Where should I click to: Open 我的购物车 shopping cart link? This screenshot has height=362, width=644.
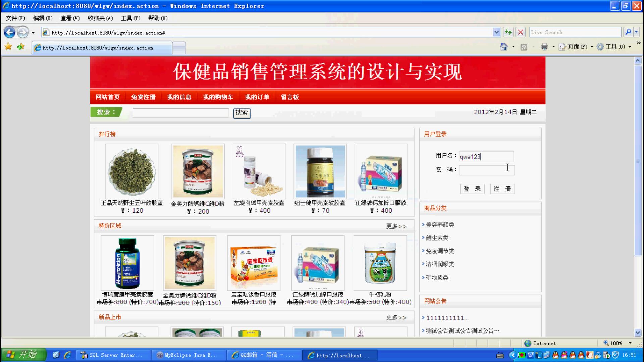pyautogui.click(x=218, y=97)
